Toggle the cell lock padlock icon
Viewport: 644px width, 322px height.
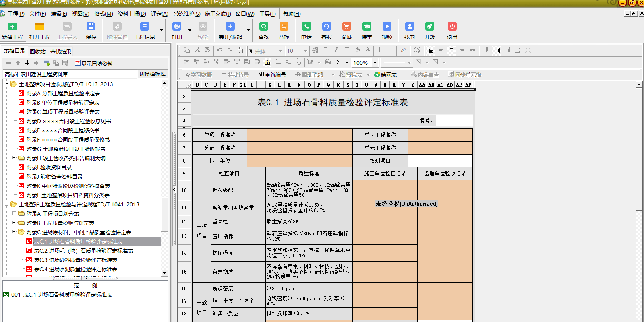click(267, 62)
